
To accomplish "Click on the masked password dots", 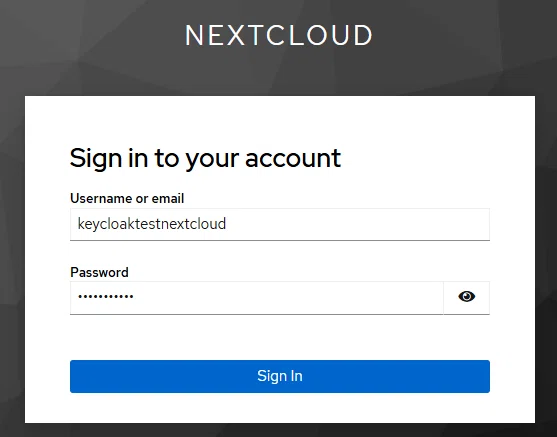I will pos(106,296).
